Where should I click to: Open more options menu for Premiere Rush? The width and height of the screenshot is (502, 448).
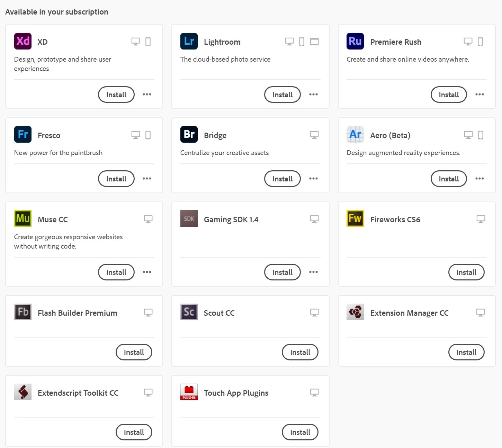pos(479,95)
